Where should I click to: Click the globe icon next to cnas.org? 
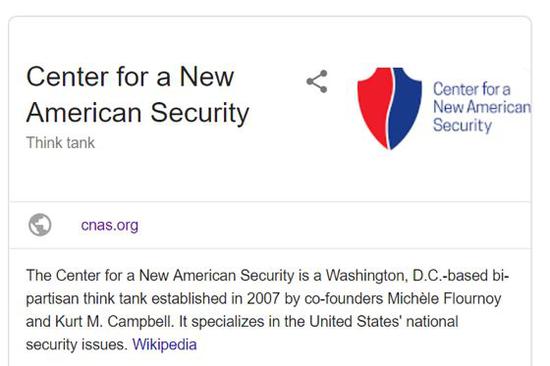click(x=40, y=225)
